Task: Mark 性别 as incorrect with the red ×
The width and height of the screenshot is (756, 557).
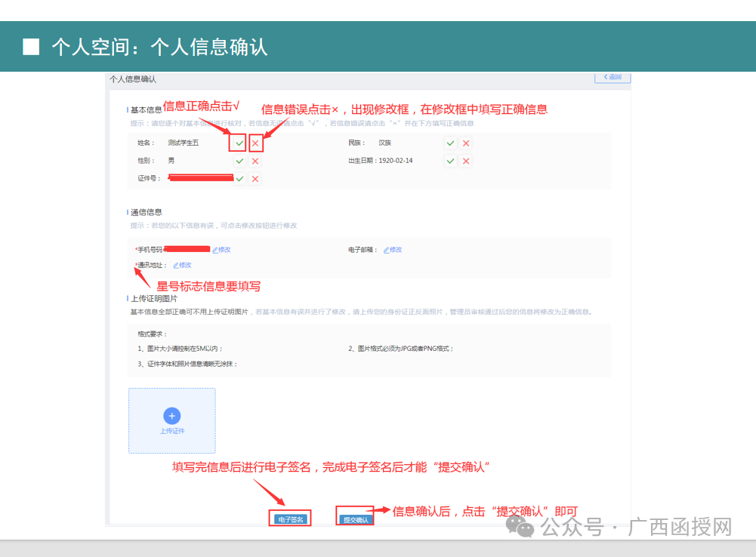Action: 255,161
